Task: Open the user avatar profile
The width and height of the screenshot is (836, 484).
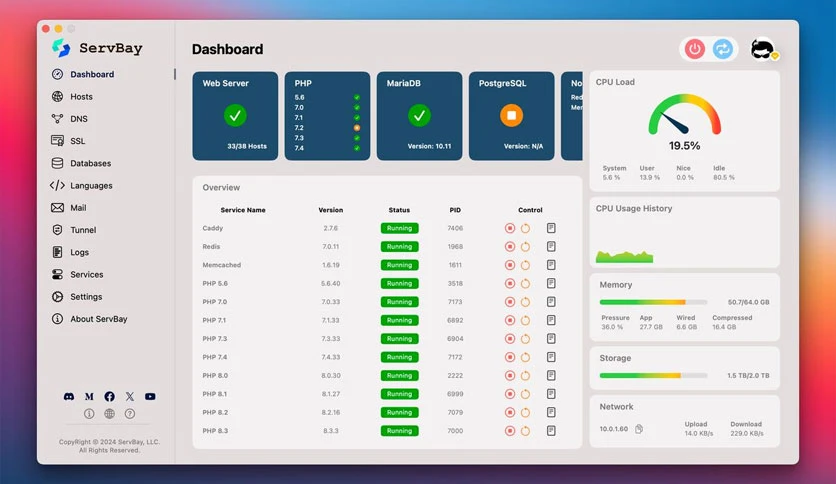Action: 763,49
